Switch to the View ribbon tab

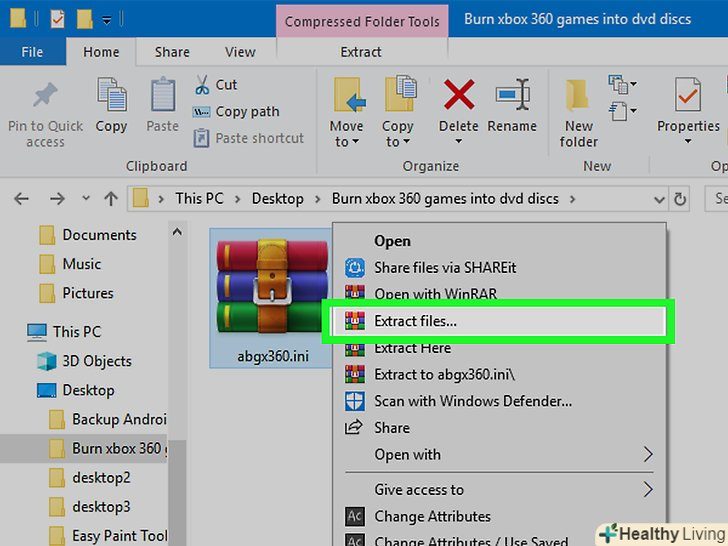(x=240, y=52)
